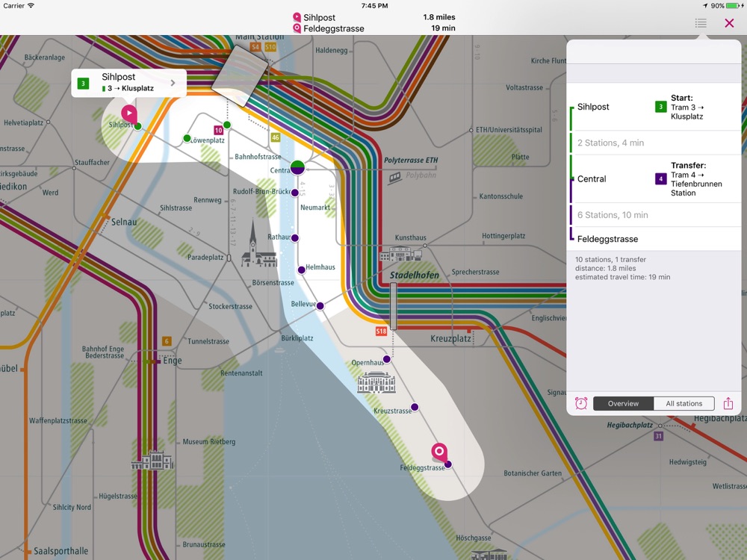The width and height of the screenshot is (747, 560).
Task: Tap the Stadelhofen station label
Action: 415,276
